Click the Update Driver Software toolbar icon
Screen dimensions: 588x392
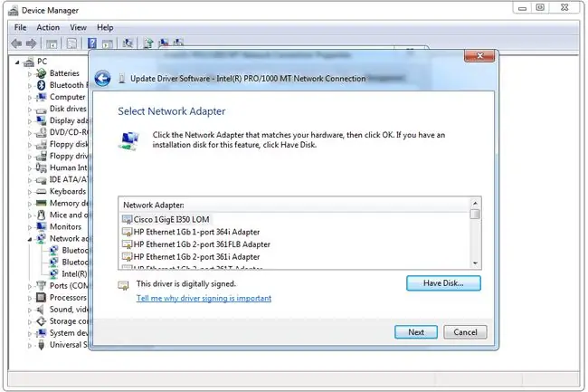pyautogui.click(x=148, y=43)
